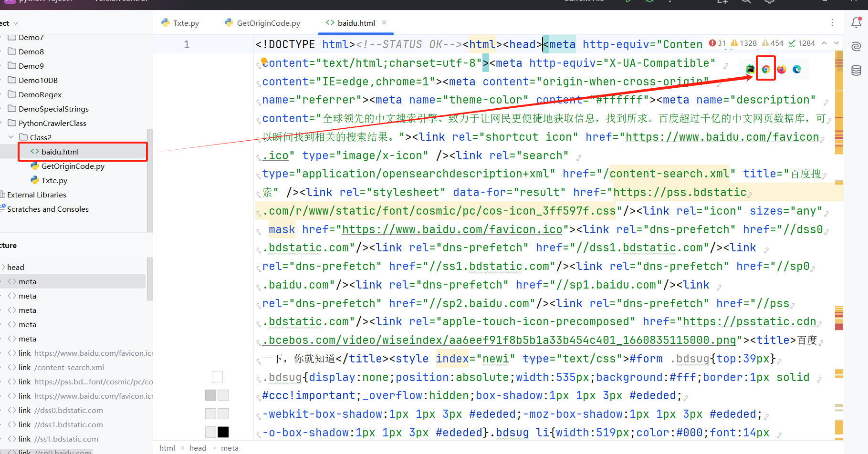Image resolution: width=868 pixels, height=454 pixels.
Task: Collapse the Class2 folder
Action: [x=11, y=137]
